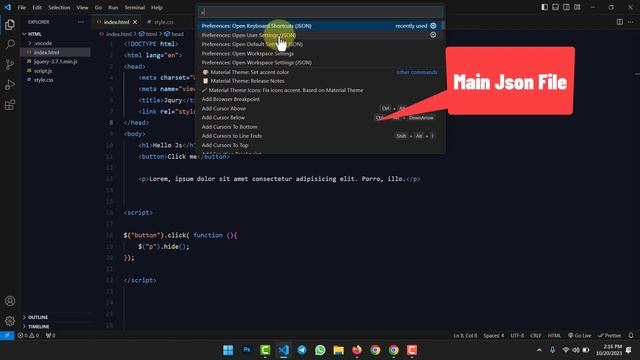Open the Source Control view
The width and height of the screenshot is (640, 360).
[10, 64]
